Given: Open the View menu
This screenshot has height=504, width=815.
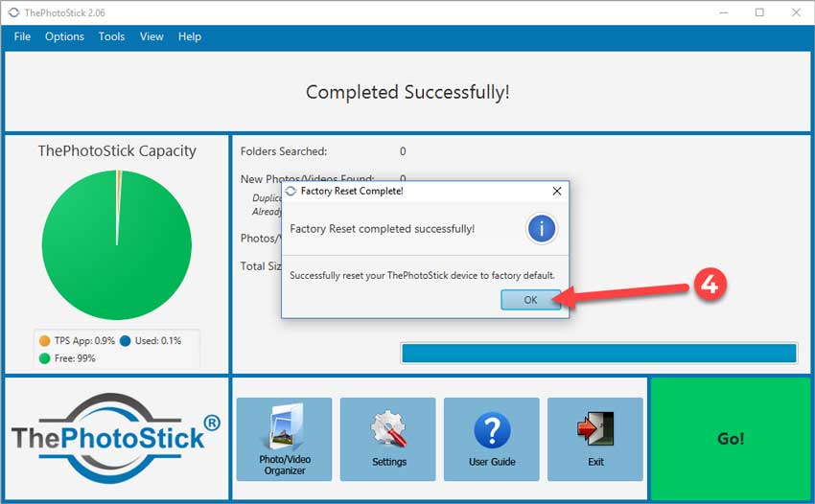Looking at the screenshot, I should pyautogui.click(x=151, y=37).
